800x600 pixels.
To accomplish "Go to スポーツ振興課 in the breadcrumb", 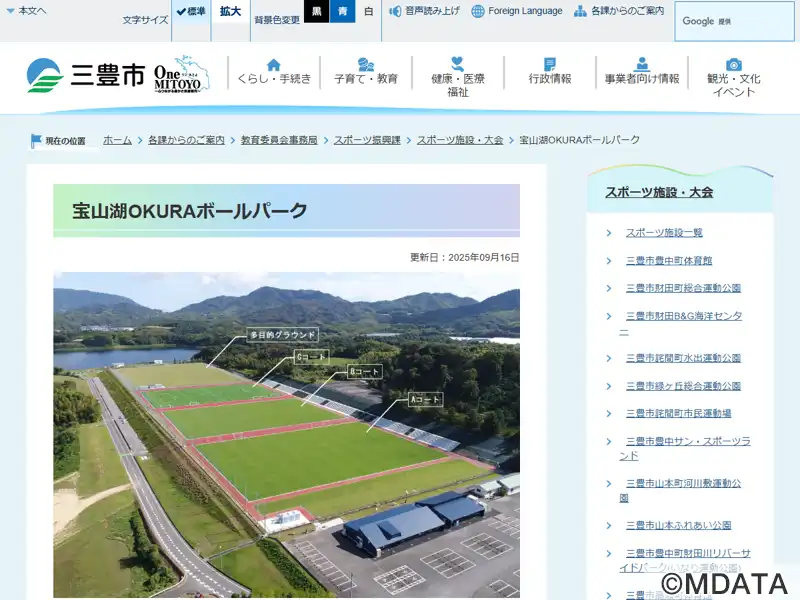I will click(x=367, y=140).
